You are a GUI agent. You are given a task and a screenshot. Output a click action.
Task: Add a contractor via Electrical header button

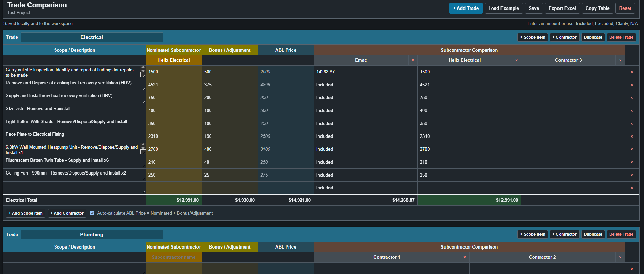coord(564,37)
